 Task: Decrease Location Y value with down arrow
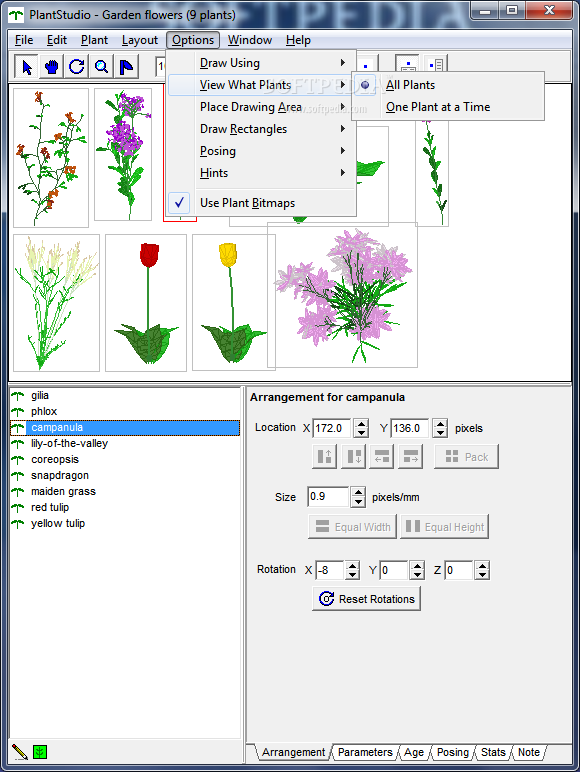pos(440,433)
